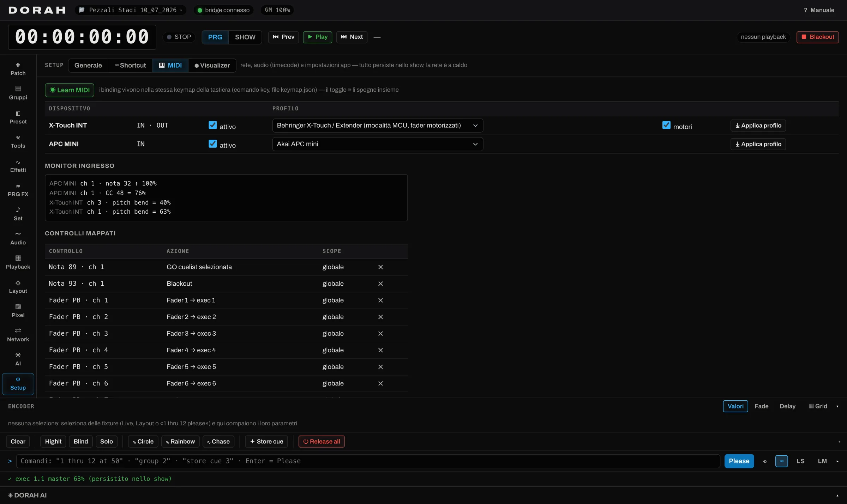Open the Manuale help link
Viewport: 847px width, 504px height.
tap(819, 10)
